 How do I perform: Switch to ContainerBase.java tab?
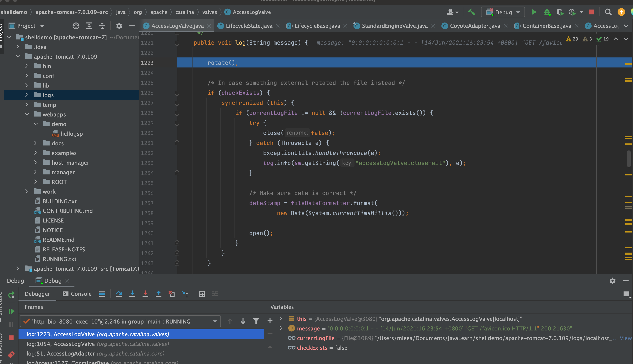point(547,26)
